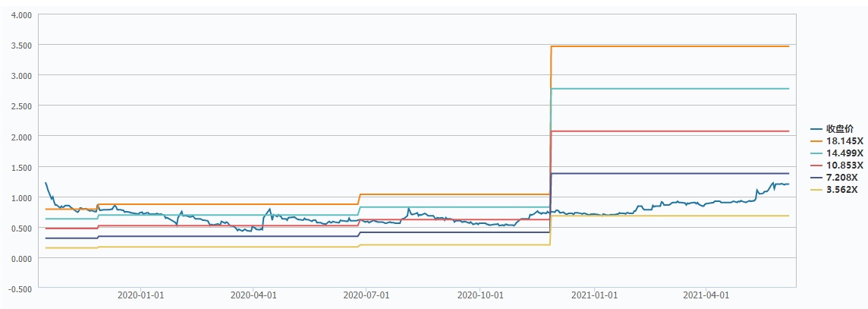Screen dimensions: 868x309
Task: Click the closing price peak at chart start
Action: point(46,183)
